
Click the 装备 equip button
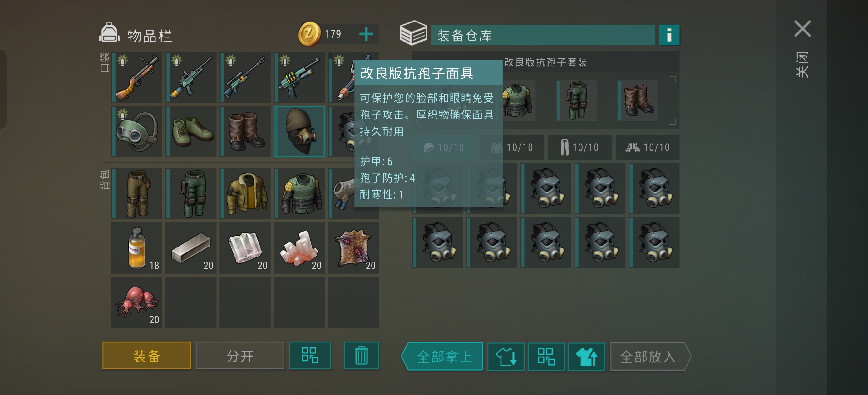click(146, 356)
